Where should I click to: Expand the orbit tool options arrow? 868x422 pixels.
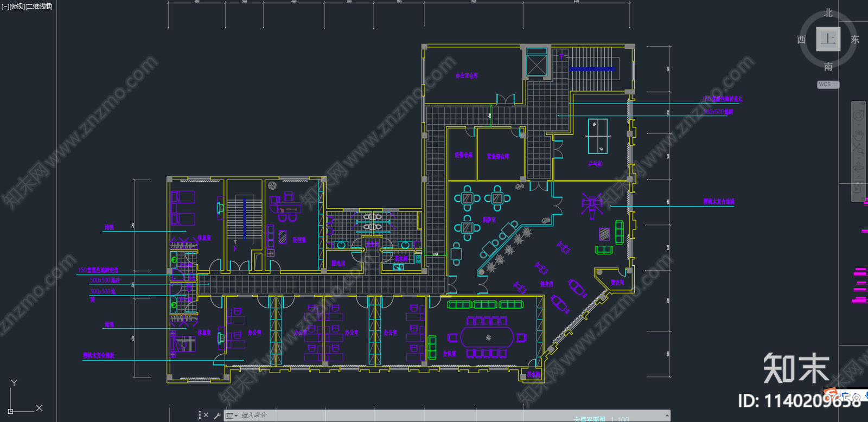[858, 176]
